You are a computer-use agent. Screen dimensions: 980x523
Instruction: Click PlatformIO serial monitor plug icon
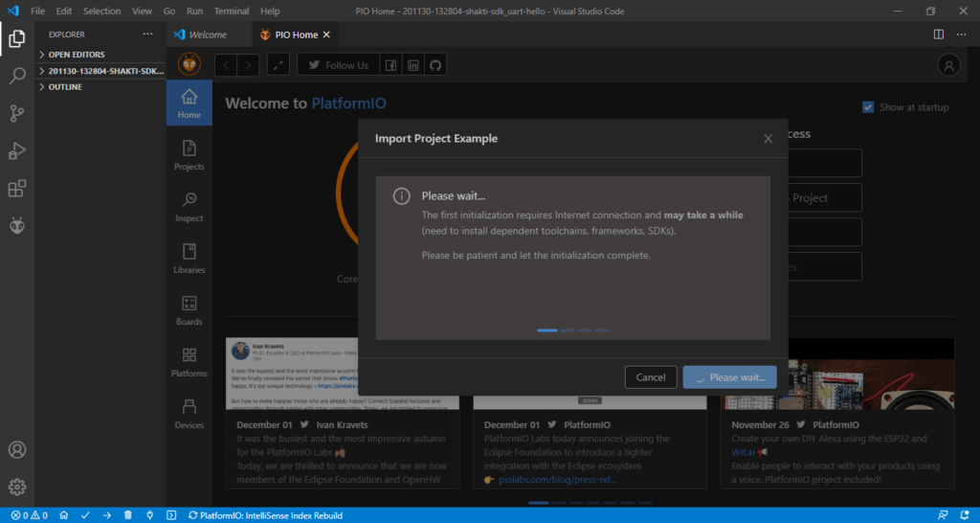149,515
